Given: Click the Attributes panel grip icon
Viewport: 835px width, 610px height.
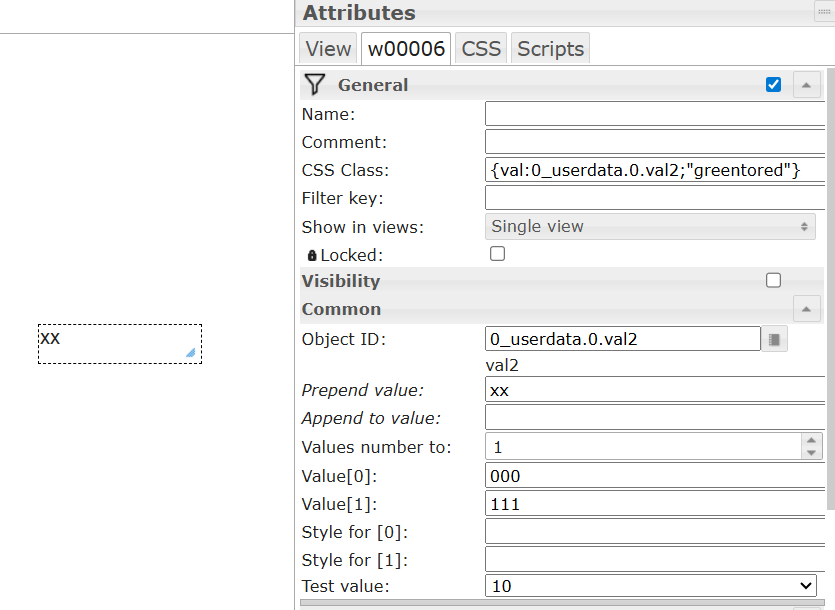Looking at the screenshot, I should coord(824,13).
